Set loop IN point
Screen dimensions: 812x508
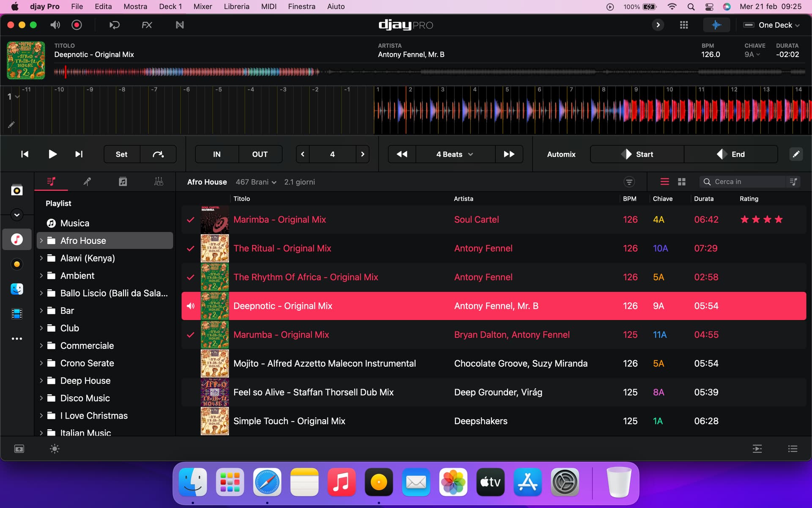[217, 154]
